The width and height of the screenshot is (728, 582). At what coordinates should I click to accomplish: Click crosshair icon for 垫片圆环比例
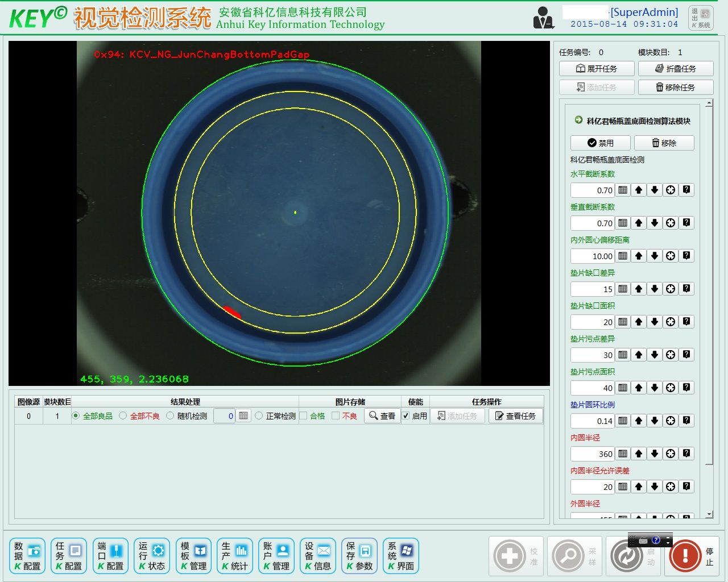pyautogui.click(x=671, y=421)
